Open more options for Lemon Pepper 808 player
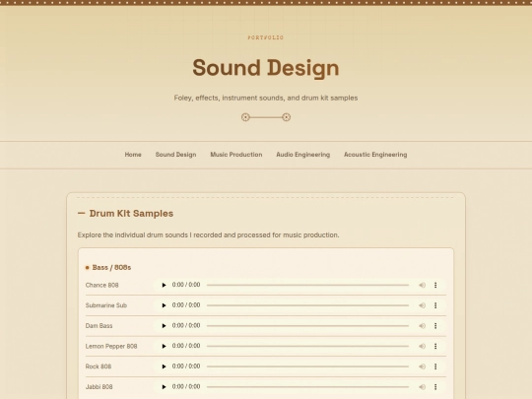Screen dimensions: 532x399 [x=435, y=346]
